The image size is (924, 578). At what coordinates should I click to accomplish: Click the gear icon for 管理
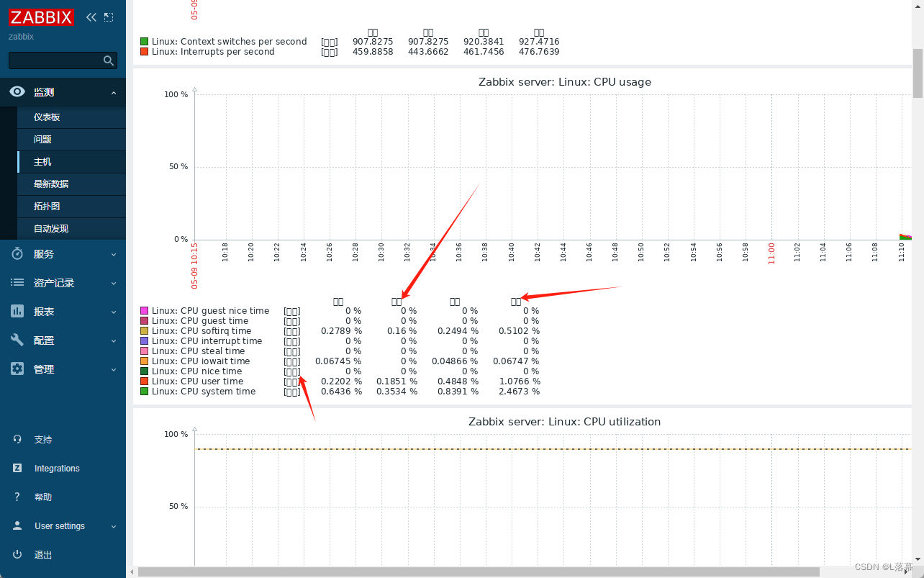[17, 369]
